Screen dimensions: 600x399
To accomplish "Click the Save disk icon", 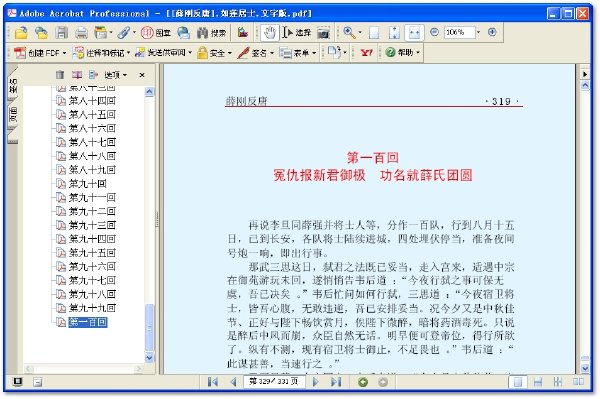I will (x=62, y=33).
